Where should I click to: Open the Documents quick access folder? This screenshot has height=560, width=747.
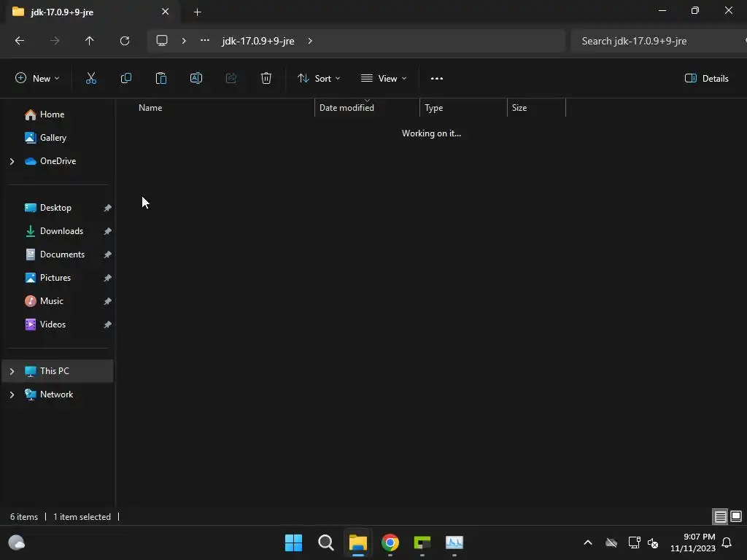click(x=62, y=254)
